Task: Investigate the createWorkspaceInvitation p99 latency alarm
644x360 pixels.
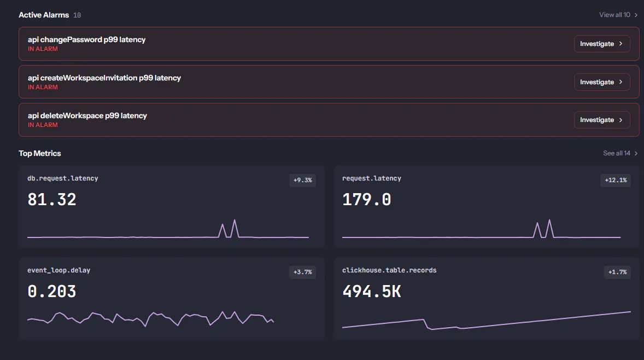Action: (x=602, y=82)
